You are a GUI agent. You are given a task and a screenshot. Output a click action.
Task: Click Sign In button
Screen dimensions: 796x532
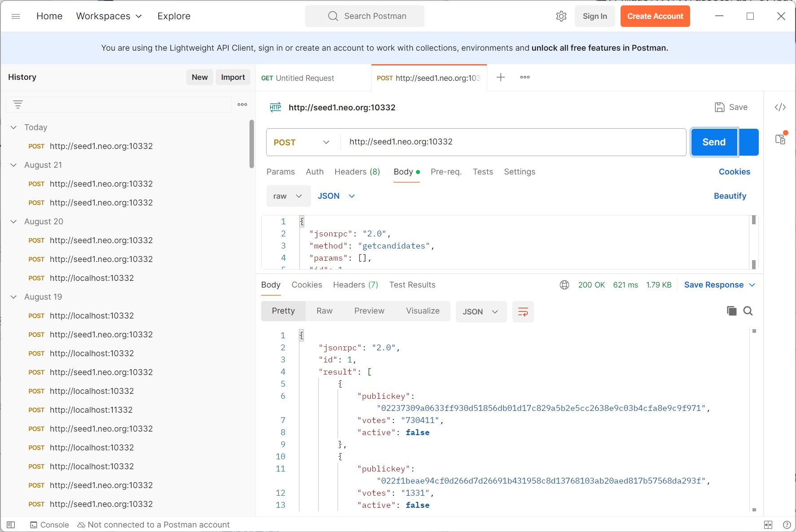pyautogui.click(x=595, y=16)
